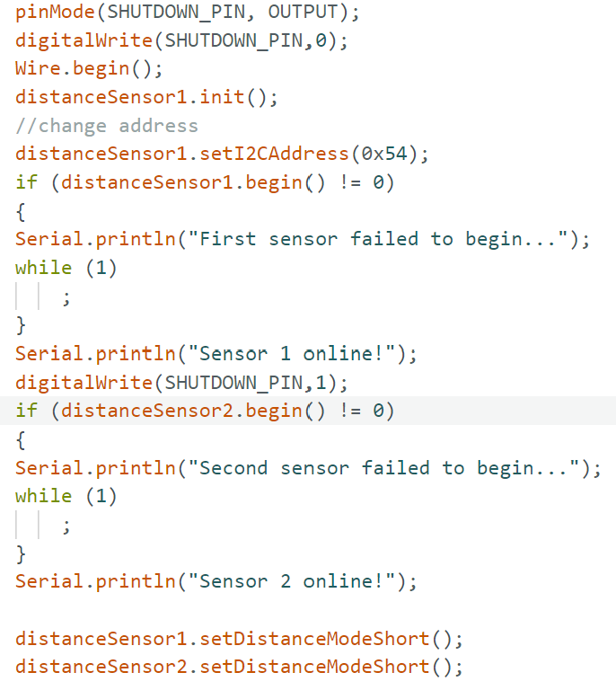Click the distanceSensor1.init() statement

tap(146, 97)
